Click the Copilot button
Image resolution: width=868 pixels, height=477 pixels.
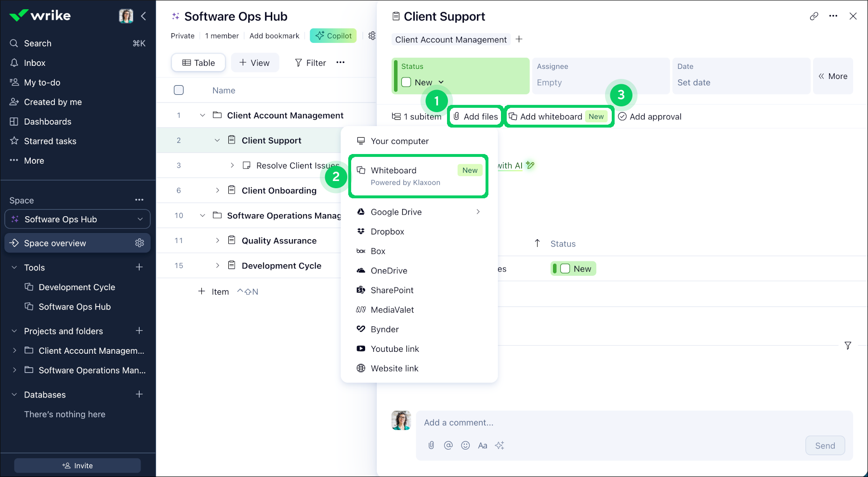[333, 36]
